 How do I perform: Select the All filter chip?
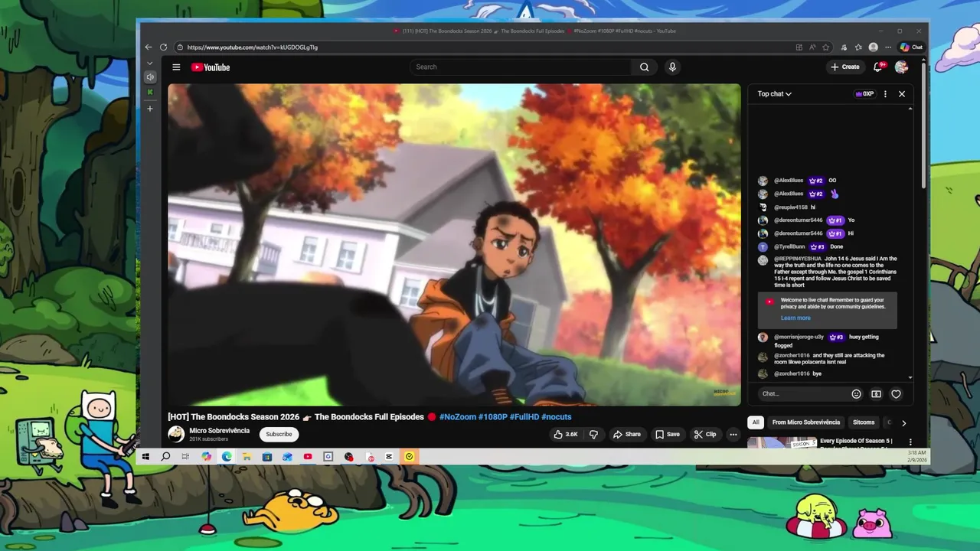coord(756,422)
